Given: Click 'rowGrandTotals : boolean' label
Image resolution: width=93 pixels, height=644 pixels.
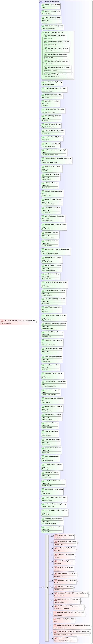Looking at the screenshot, I should tap(54, 332).
